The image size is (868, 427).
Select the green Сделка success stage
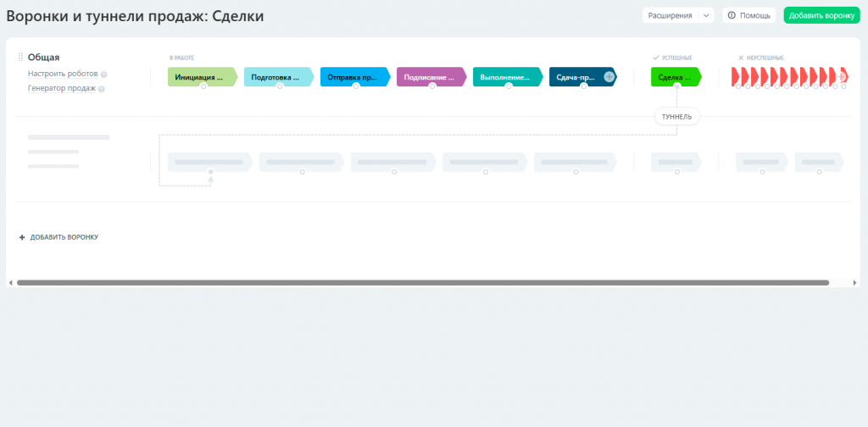point(676,77)
